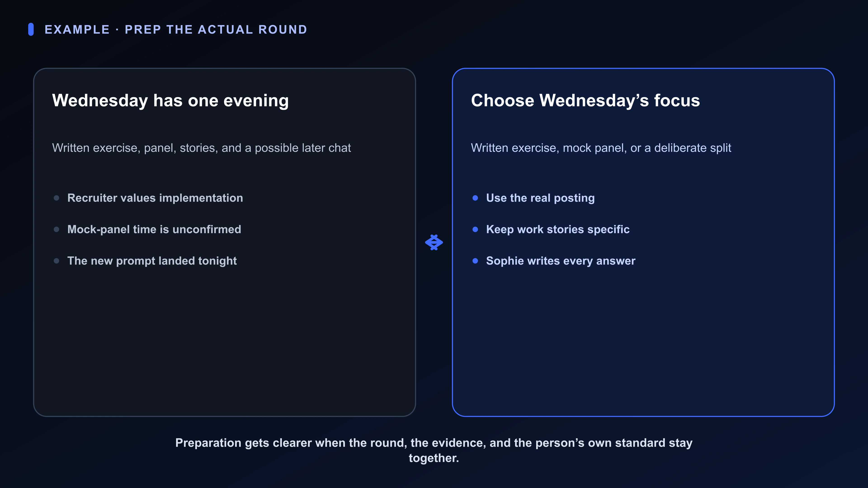Click the Recruiter values implementation item
This screenshot has height=488, width=868.
(155, 198)
